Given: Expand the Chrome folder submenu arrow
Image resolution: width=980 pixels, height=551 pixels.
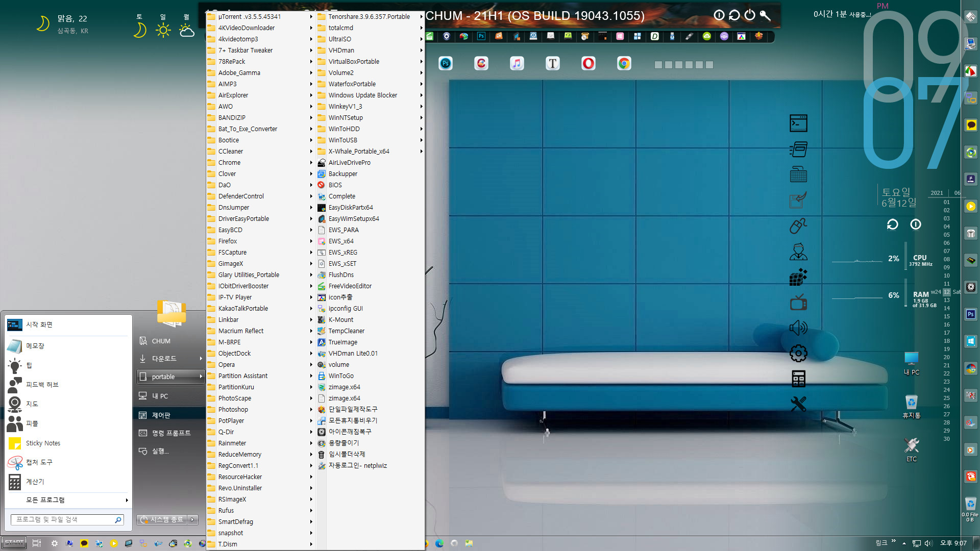Looking at the screenshot, I should [311, 162].
